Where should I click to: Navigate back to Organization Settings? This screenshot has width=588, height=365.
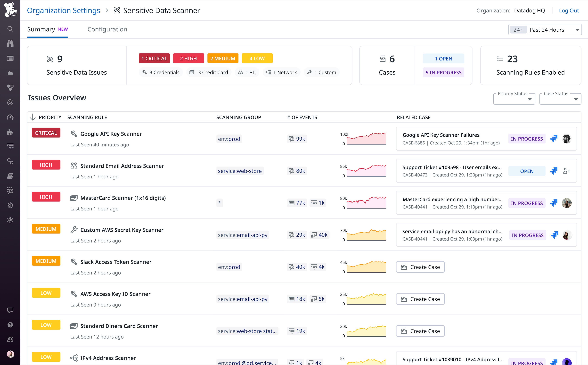[63, 10]
